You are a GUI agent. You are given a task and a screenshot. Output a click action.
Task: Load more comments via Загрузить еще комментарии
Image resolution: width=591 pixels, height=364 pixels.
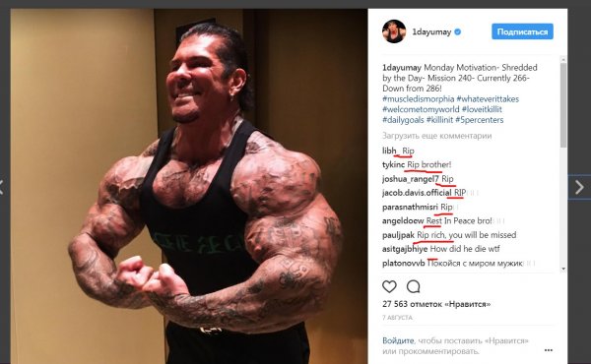(436, 136)
